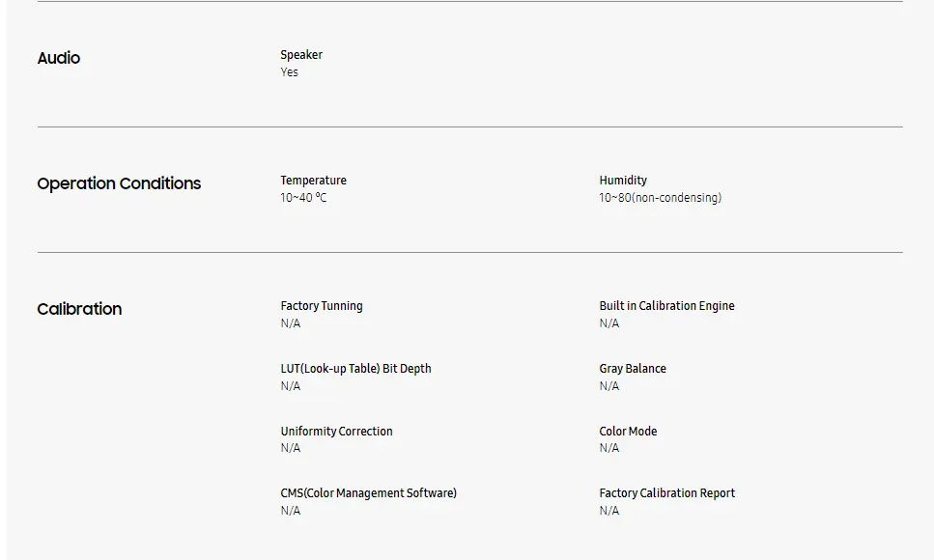
Task: Click the Factory Calibration Report label
Action: tap(666, 493)
